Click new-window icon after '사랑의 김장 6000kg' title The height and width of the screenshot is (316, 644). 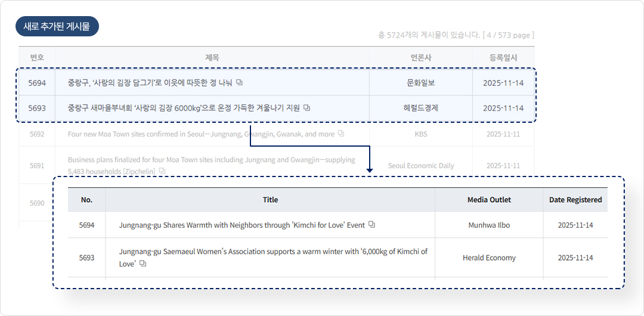click(307, 108)
